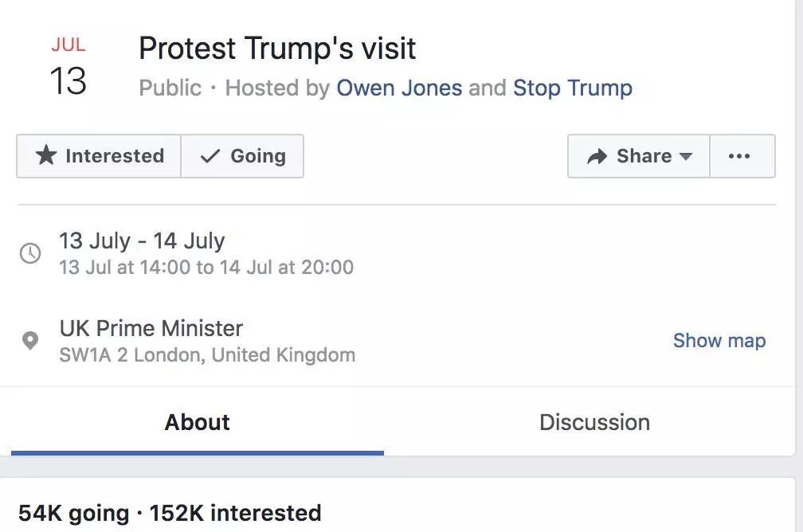Mark yourself as Interested in the event

click(x=99, y=156)
